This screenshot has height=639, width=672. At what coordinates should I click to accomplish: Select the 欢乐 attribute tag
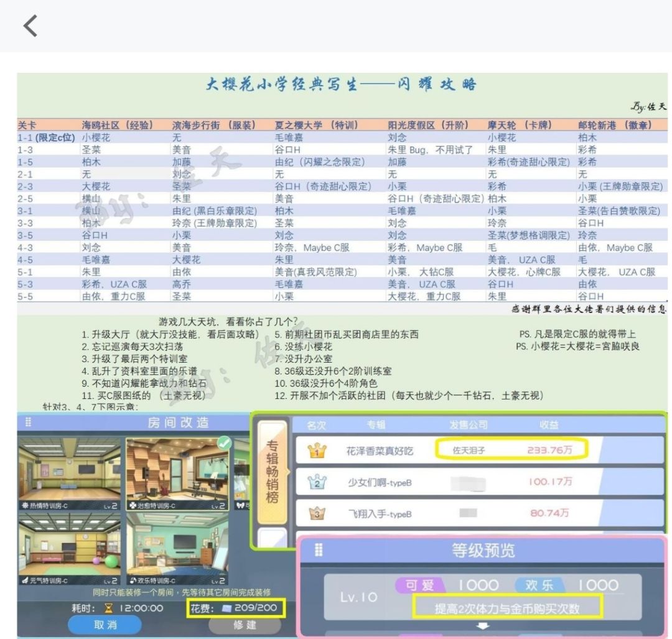click(x=539, y=585)
